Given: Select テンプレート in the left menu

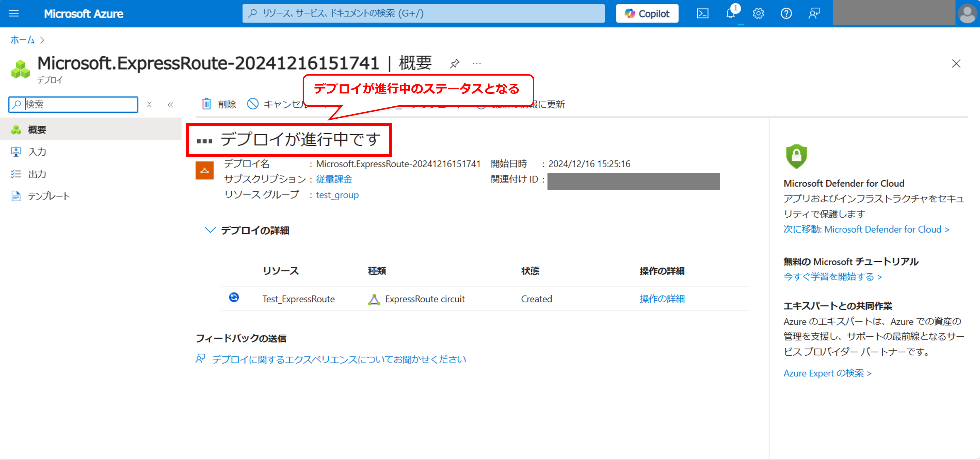Looking at the screenshot, I should click(x=49, y=196).
